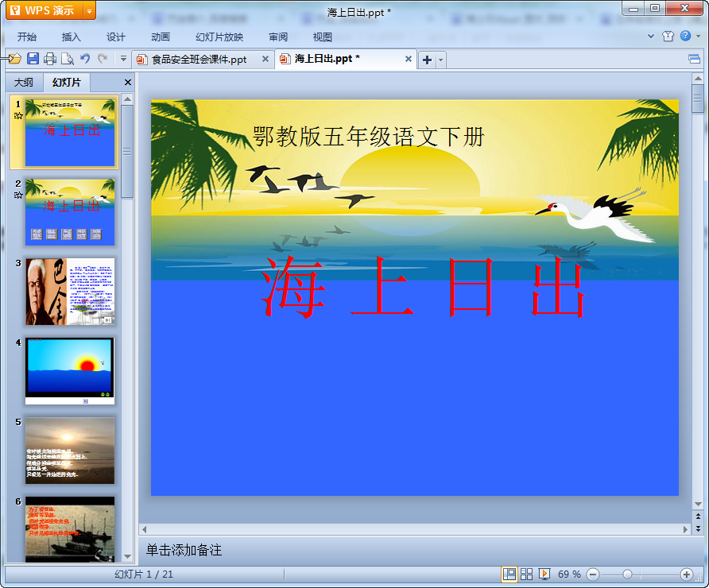709x588 pixels.
Task: Close the 海上日出.ppt tab
Action: point(409,59)
